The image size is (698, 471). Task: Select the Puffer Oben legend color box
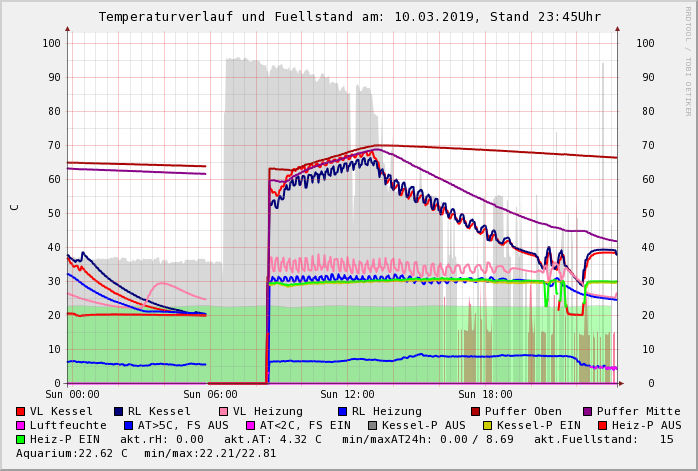(x=476, y=412)
